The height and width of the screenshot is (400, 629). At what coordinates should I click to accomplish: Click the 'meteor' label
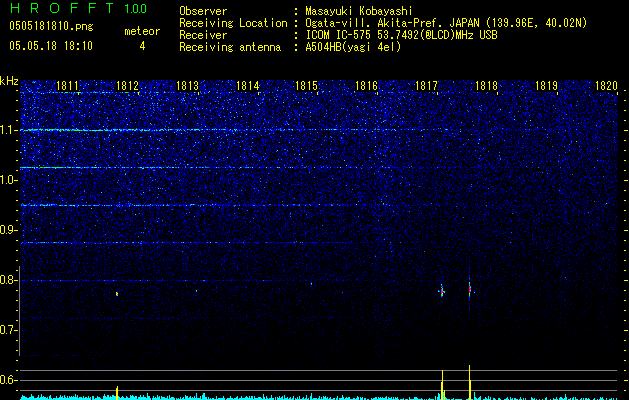tap(142, 31)
